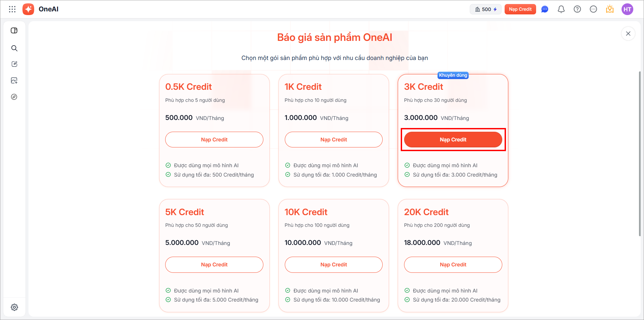The height and width of the screenshot is (320, 644).
Task: Open the explore compass icon
Action: coord(14,97)
